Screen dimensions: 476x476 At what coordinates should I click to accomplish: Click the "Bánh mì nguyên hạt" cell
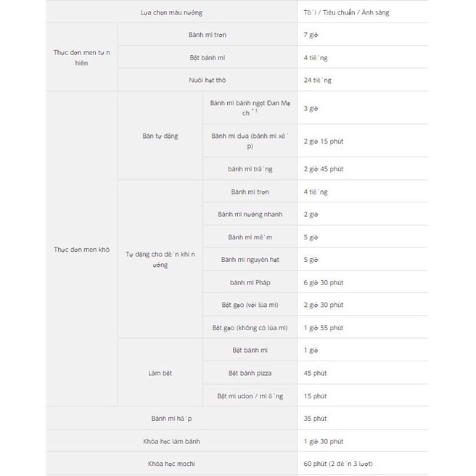[250, 259]
